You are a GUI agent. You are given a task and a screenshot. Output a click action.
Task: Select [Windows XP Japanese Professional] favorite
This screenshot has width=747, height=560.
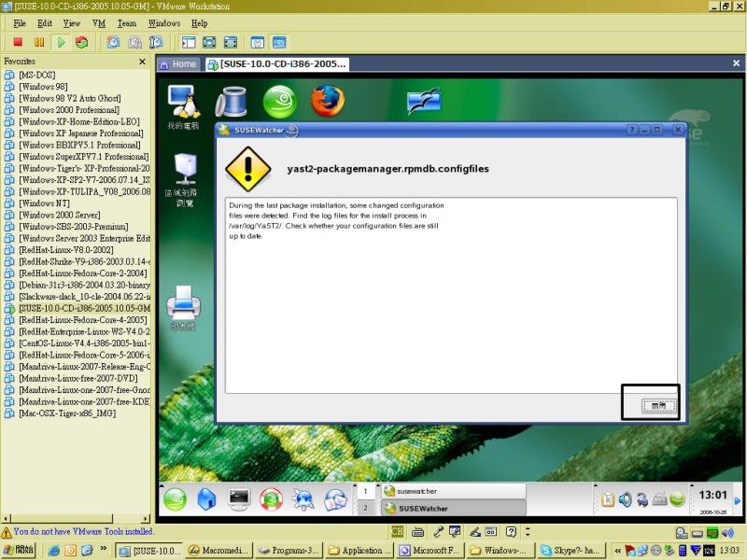(x=81, y=133)
